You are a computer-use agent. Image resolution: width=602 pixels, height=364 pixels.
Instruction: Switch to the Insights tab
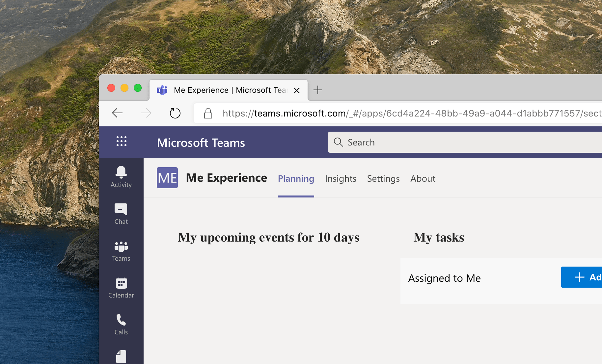(x=341, y=178)
